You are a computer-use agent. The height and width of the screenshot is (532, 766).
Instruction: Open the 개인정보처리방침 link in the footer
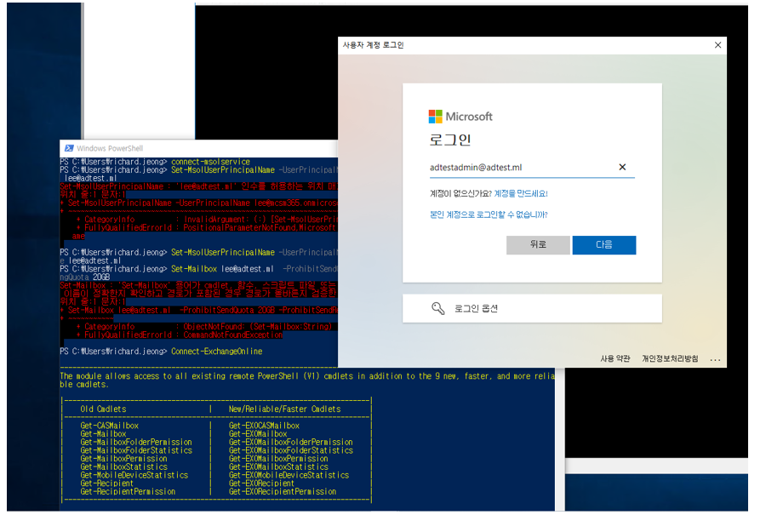[670, 358]
